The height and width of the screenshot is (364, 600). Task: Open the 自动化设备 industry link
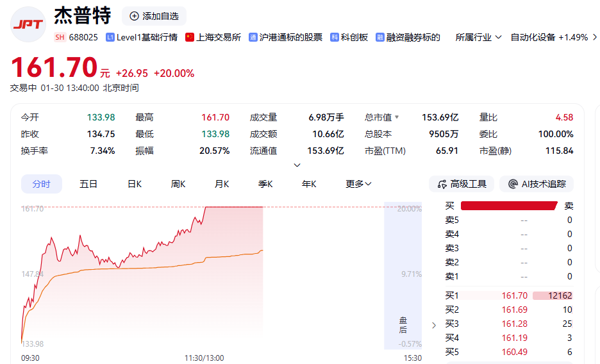(x=533, y=37)
